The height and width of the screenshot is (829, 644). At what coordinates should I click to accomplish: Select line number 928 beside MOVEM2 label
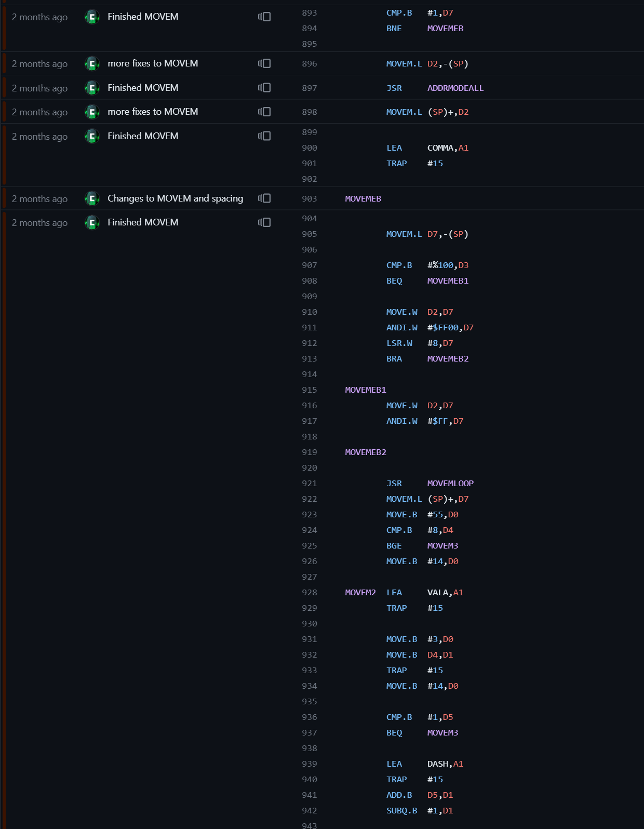pos(310,593)
